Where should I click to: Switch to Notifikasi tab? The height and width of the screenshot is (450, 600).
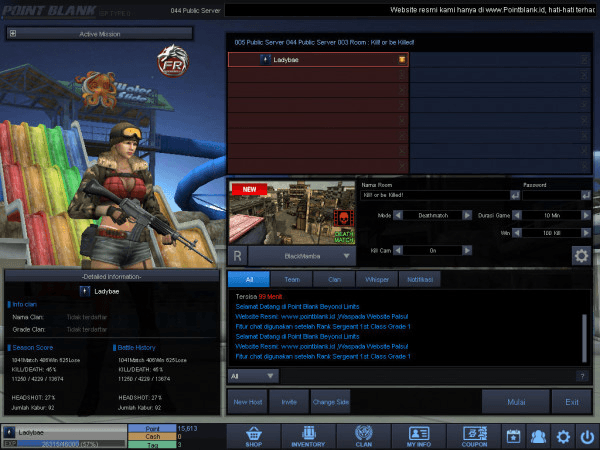pyautogui.click(x=420, y=279)
